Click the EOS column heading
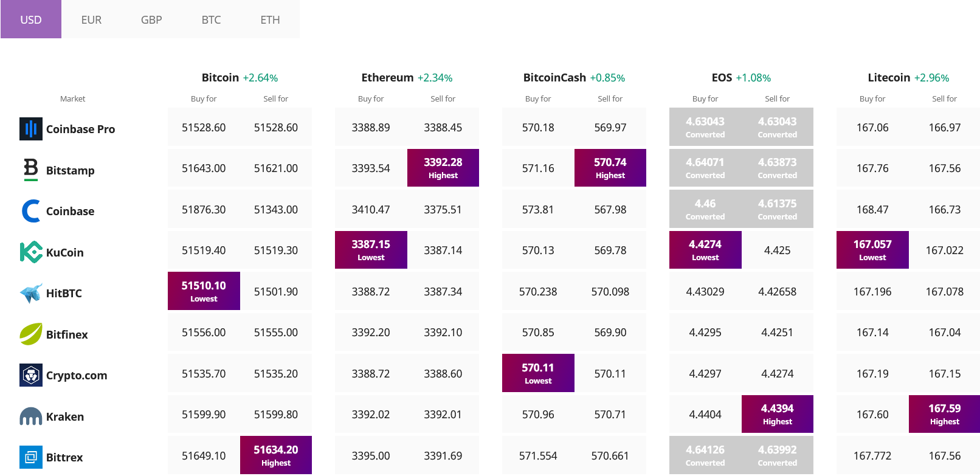This screenshot has width=980, height=476. (x=722, y=77)
